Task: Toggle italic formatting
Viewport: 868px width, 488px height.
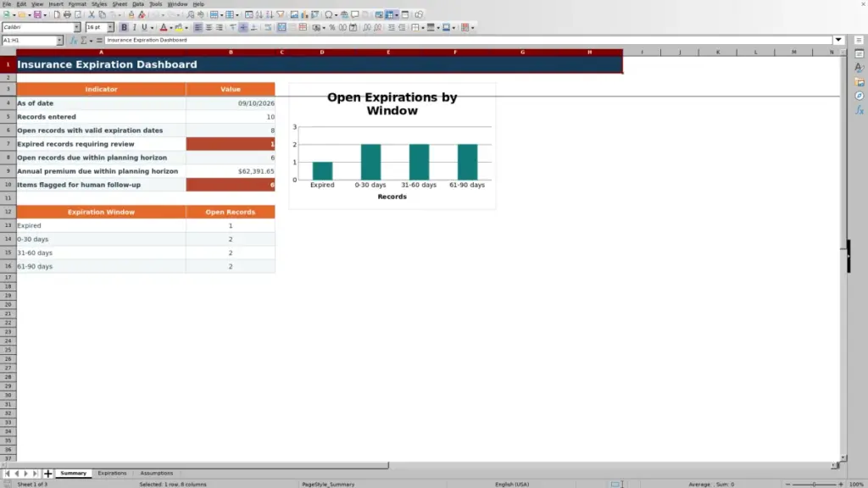Action: click(x=134, y=28)
